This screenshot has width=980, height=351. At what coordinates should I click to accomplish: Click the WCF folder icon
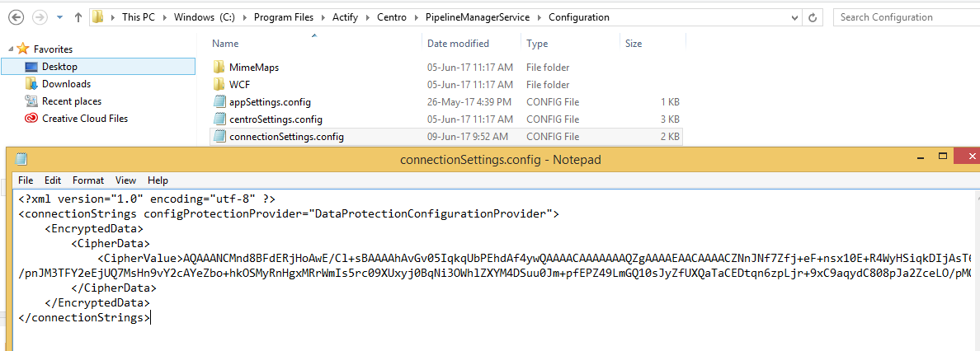click(x=219, y=85)
